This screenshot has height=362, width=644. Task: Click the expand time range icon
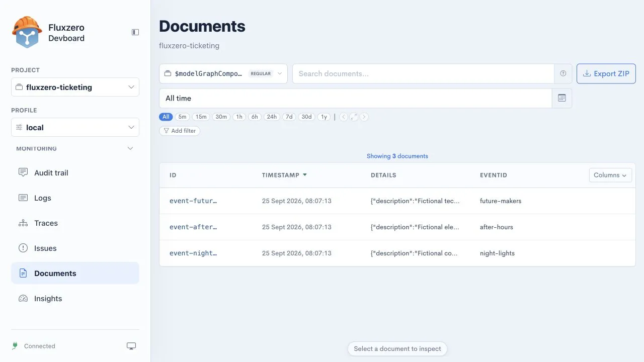pos(354,117)
